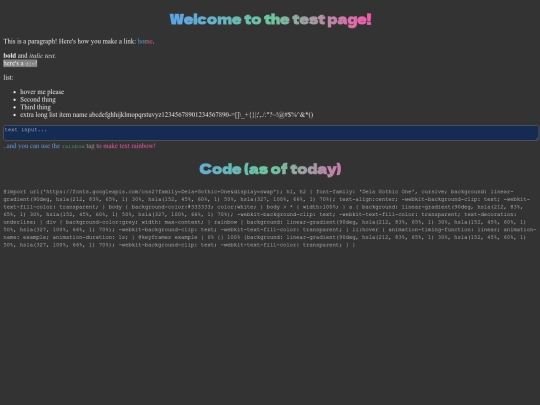Click the "rainbow" code tag word
The width and height of the screenshot is (540, 405).
(73, 146)
